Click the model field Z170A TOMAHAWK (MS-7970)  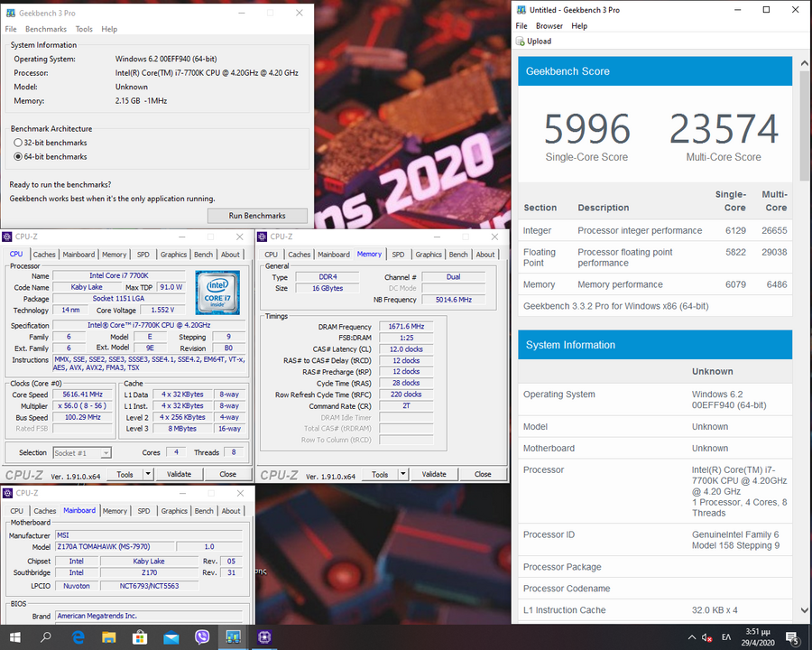(115, 547)
